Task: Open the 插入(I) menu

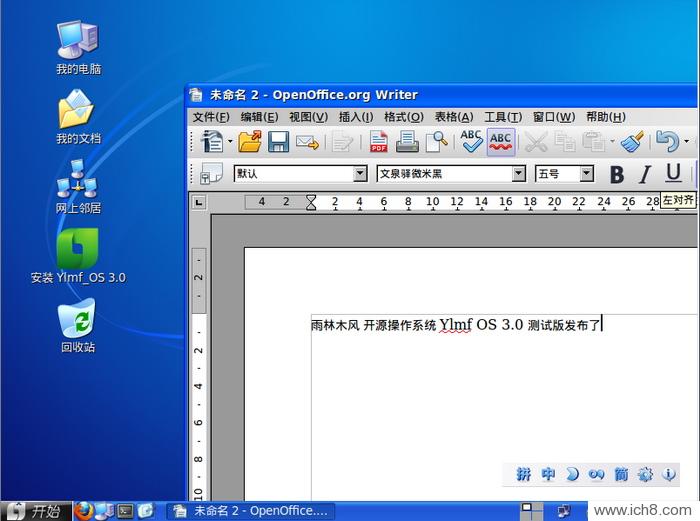Action: tap(356, 117)
